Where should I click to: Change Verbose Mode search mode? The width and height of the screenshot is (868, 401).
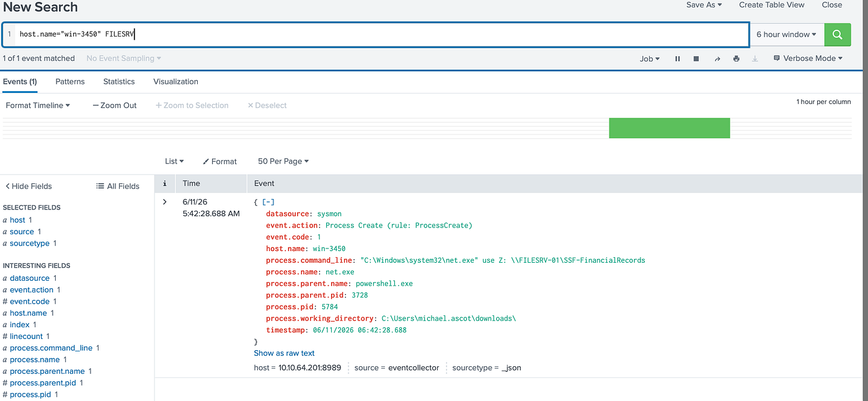click(808, 58)
